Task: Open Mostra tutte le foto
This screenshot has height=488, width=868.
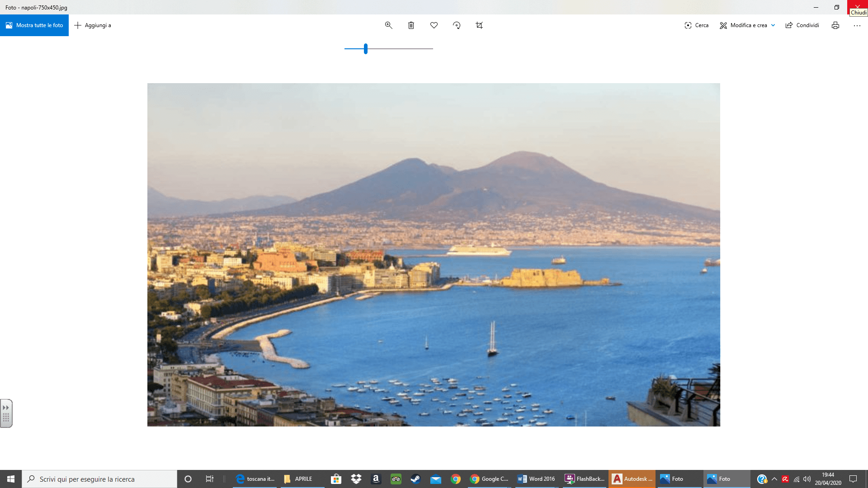Action: (x=34, y=25)
